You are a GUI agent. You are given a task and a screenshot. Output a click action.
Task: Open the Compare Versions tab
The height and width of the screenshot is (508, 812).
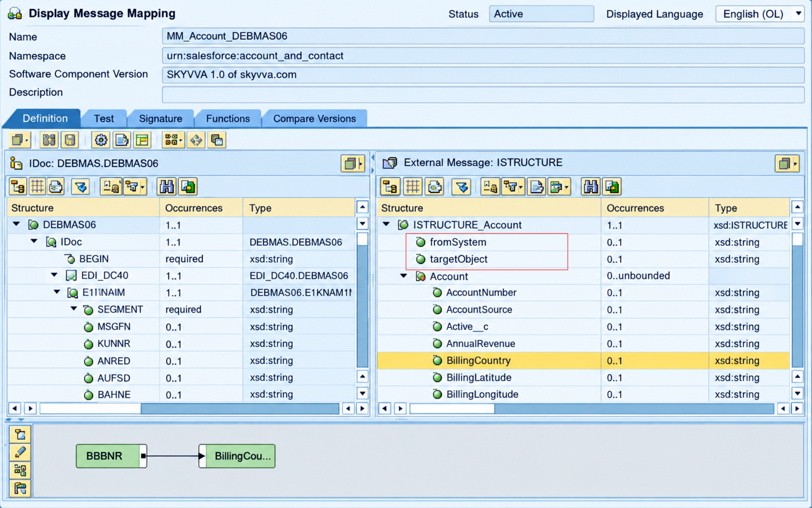click(x=314, y=118)
